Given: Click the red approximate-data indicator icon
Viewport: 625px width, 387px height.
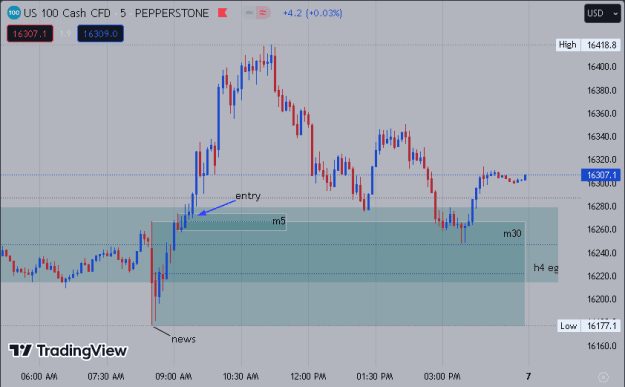Looking at the screenshot, I should [x=263, y=13].
